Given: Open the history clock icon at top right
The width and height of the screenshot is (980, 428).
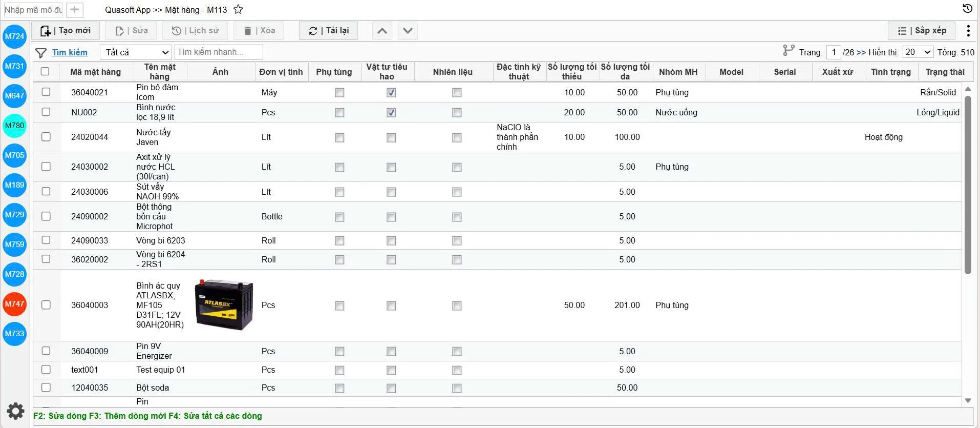Looking at the screenshot, I should [967, 9].
